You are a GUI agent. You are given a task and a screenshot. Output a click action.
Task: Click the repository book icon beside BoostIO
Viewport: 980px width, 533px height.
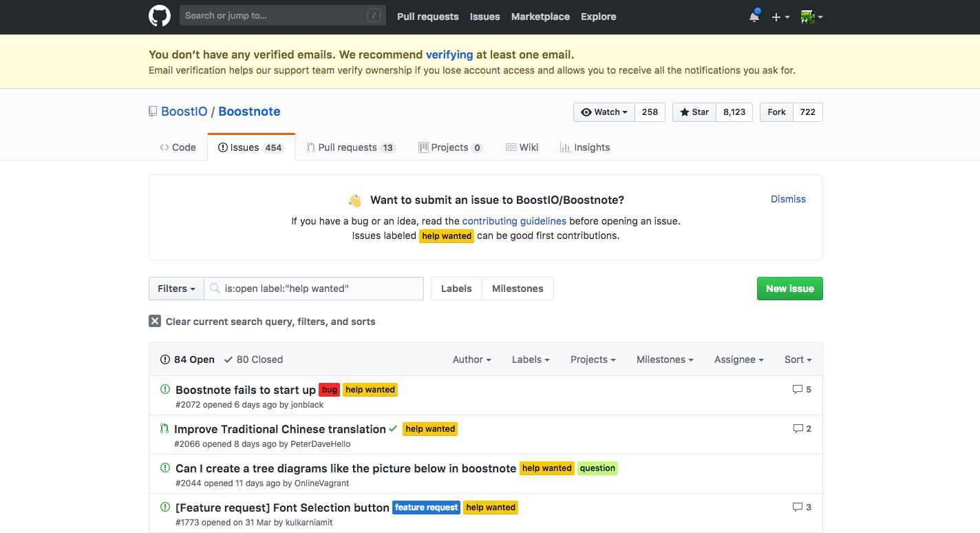(153, 112)
